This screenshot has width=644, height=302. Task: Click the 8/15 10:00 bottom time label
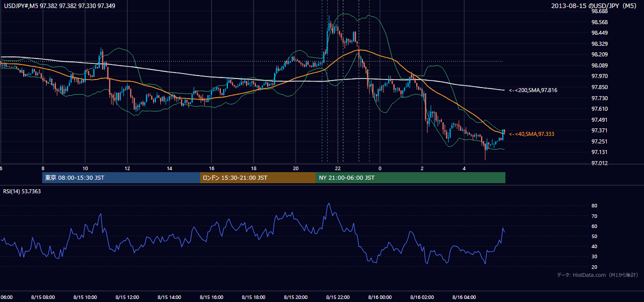(x=85, y=297)
